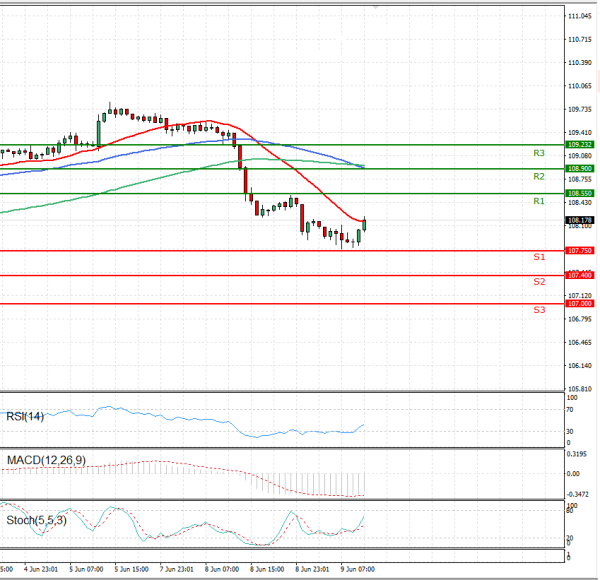Screen dimensions: 600x580
Task: Click the R3 resistance label
Action: [538, 153]
